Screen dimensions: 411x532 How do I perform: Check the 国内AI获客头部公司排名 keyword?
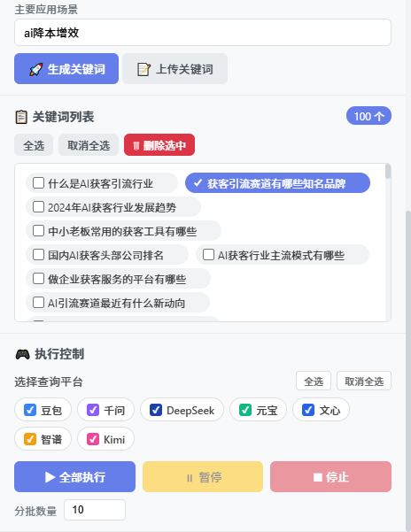point(38,254)
